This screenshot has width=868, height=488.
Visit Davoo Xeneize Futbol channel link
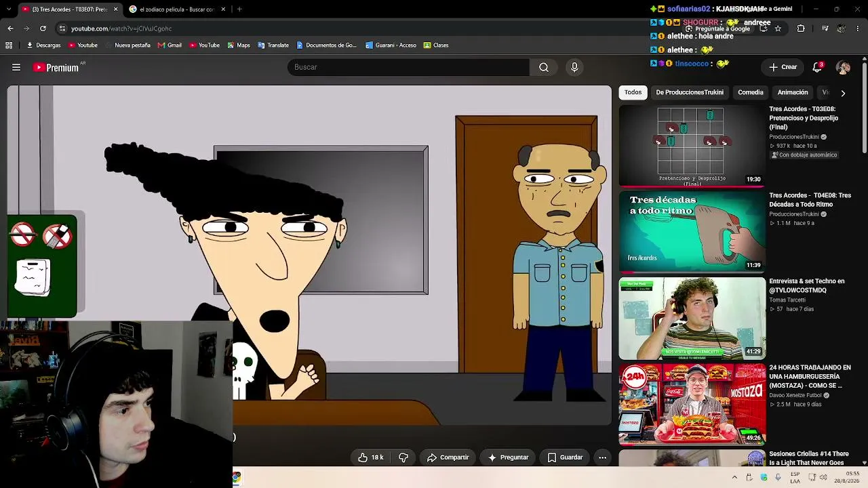[x=795, y=395]
